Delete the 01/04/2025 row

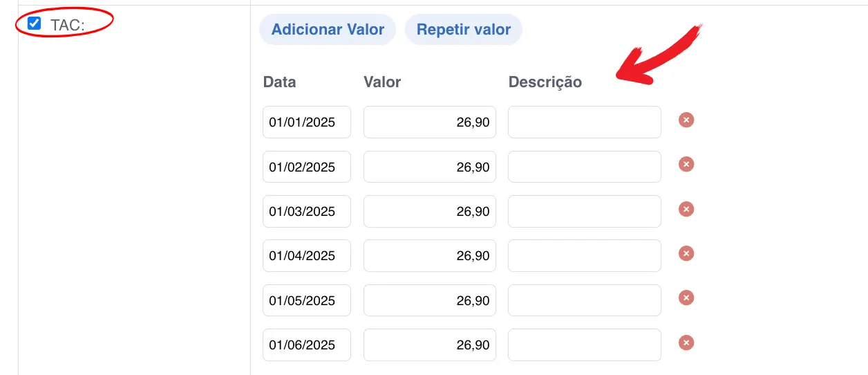click(x=686, y=254)
